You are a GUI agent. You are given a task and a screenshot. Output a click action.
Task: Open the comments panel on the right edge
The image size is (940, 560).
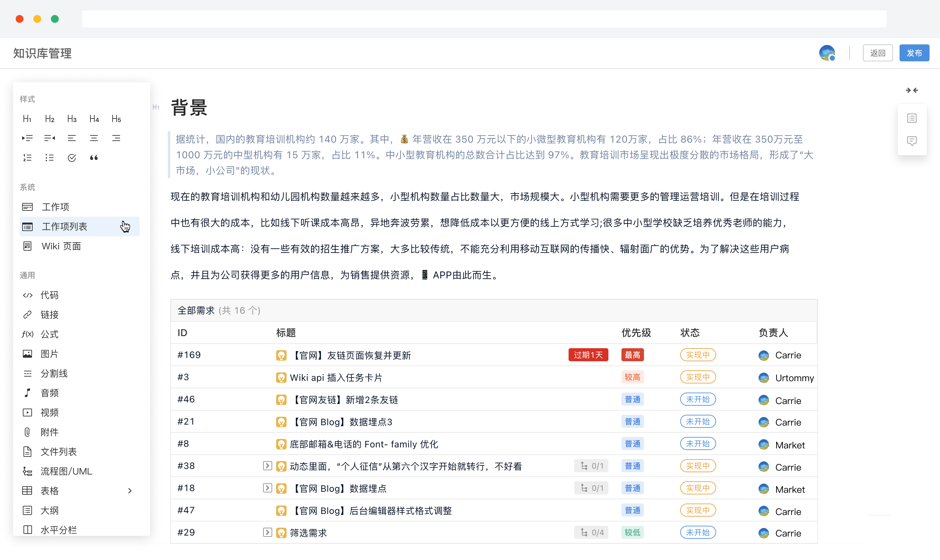click(912, 141)
